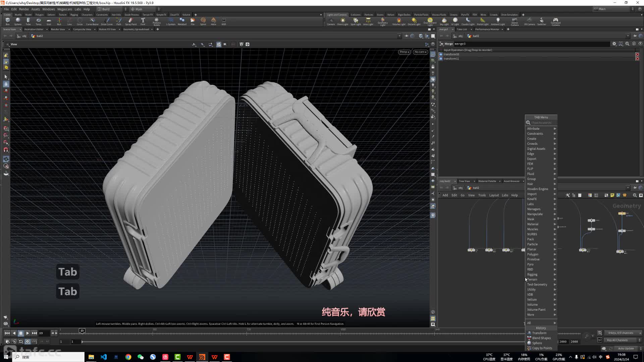Select the Helix shelf tool

(213, 21)
